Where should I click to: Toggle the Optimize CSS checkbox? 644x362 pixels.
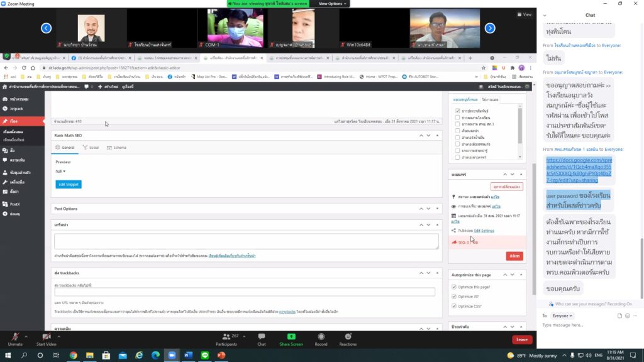[454, 306]
